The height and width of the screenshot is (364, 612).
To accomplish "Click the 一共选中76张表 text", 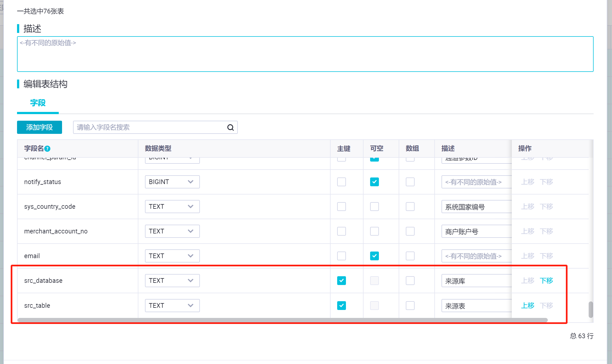I will 40,11.
